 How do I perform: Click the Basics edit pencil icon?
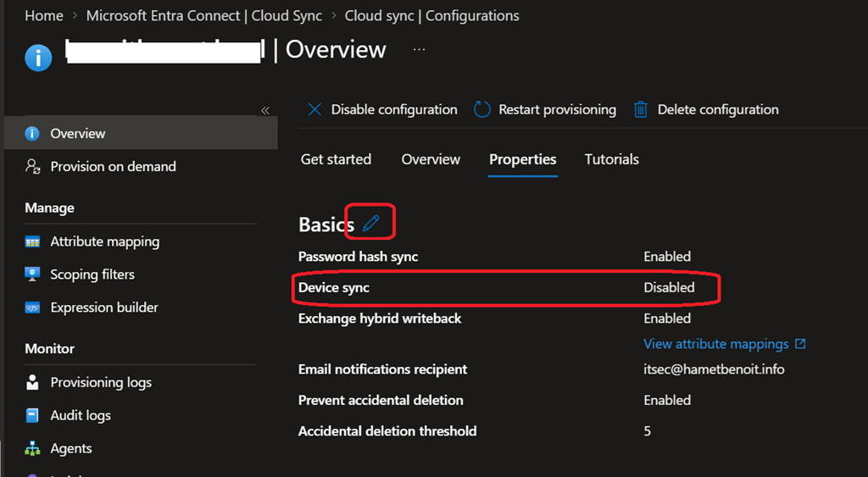pyautogui.click(x=371, y=223)
